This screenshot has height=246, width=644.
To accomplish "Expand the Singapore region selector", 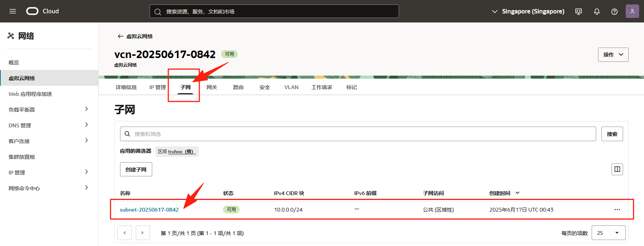I will (x=528, y=12).
